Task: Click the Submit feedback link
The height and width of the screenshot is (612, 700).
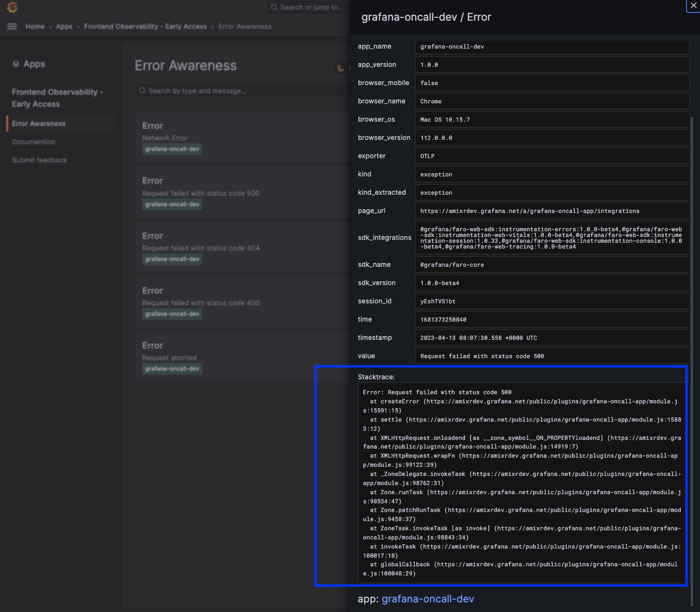Action: click(39, 160)
